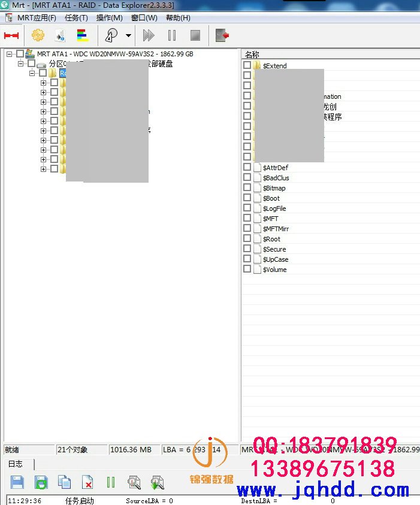
Task: Check the Root folder checkbox in tree
Action: pyautogui.click(x=43, y=73)
